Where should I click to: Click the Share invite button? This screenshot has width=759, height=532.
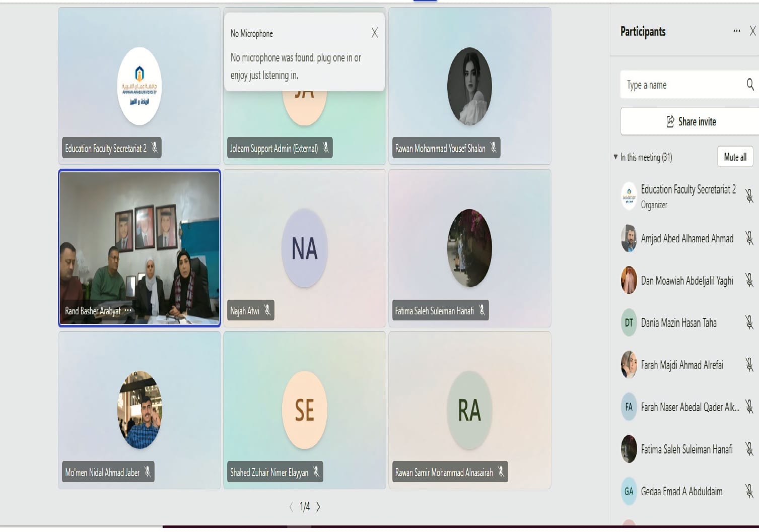689,121
